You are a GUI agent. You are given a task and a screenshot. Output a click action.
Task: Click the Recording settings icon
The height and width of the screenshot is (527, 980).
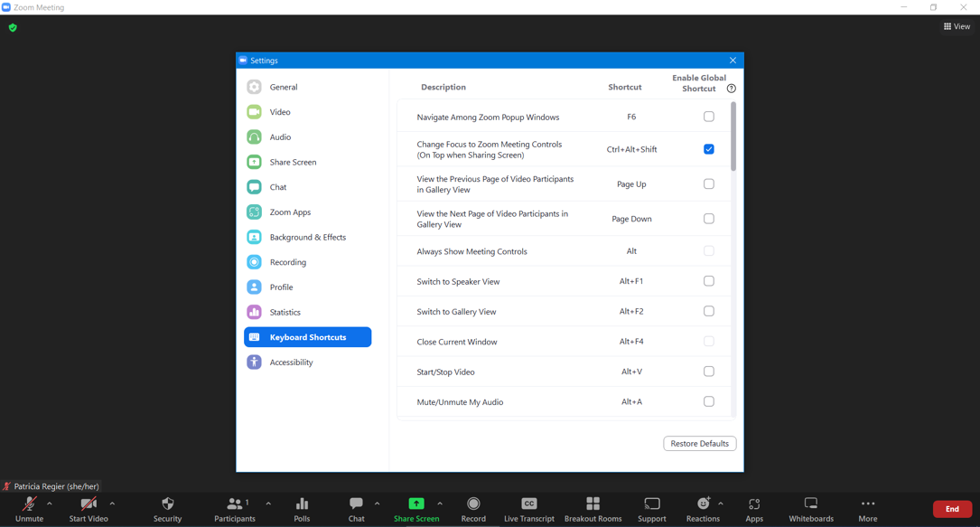(254, 262)
